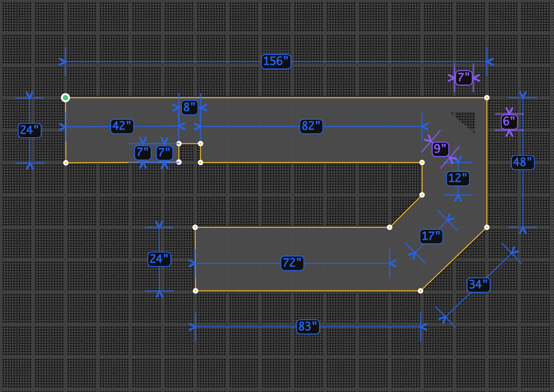
Task: Select the green starting vertex handle
Action: click(66, 98)
